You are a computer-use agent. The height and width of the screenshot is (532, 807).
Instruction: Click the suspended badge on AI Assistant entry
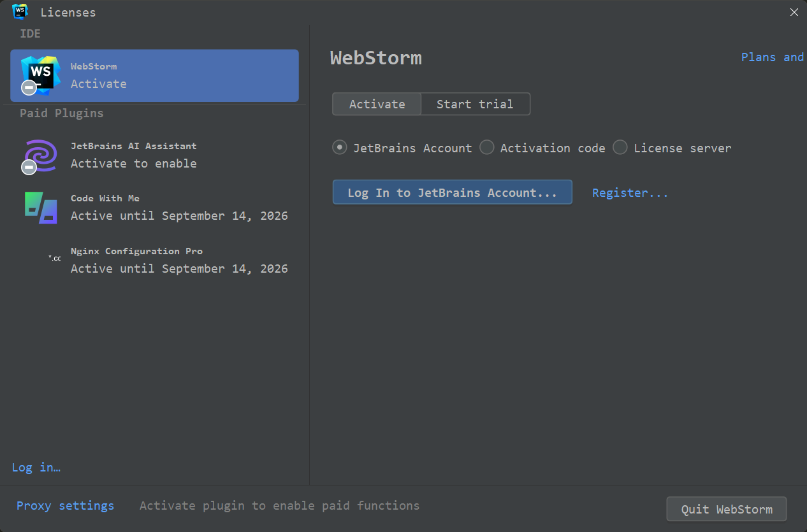pos(28,167)
